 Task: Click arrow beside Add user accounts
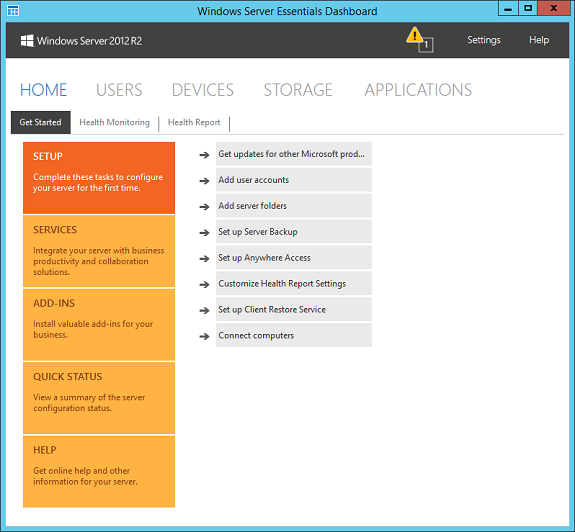pos(204,181)
